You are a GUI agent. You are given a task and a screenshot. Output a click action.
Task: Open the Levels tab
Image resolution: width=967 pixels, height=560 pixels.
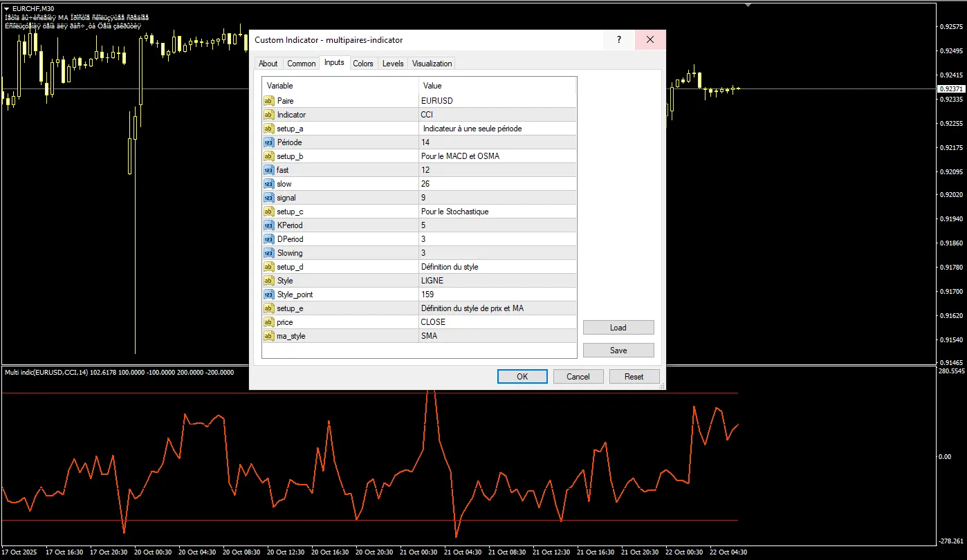click(x=393, y=64)
